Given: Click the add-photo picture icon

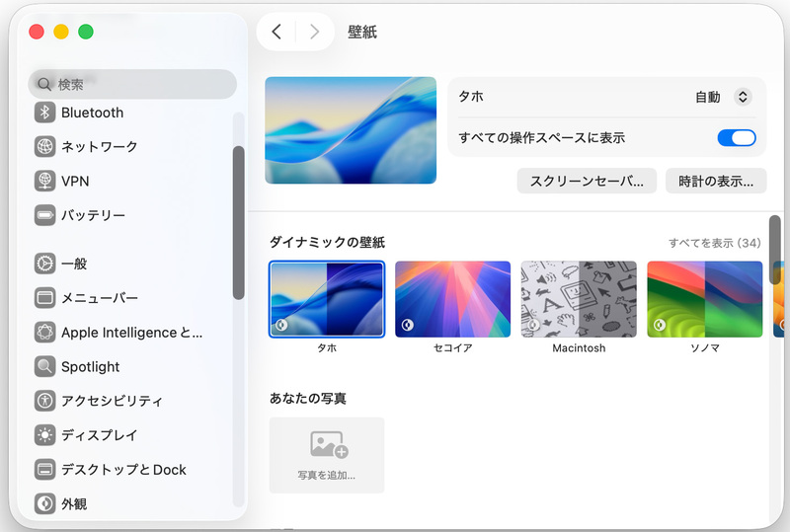Looking at the screenshot, I should (x=329, y=445).
